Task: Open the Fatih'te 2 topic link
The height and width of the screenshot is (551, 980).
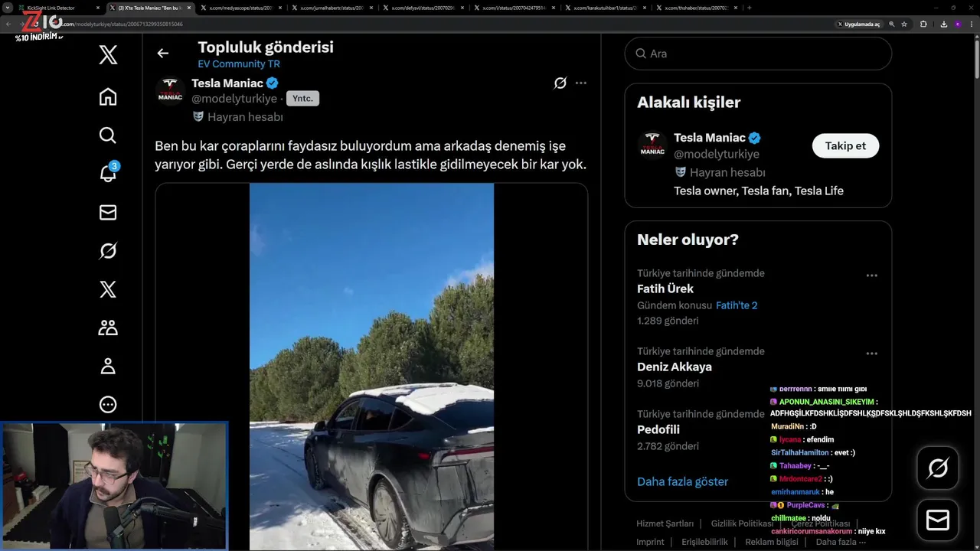Action: pyautogui.click(x=737, y=305)
